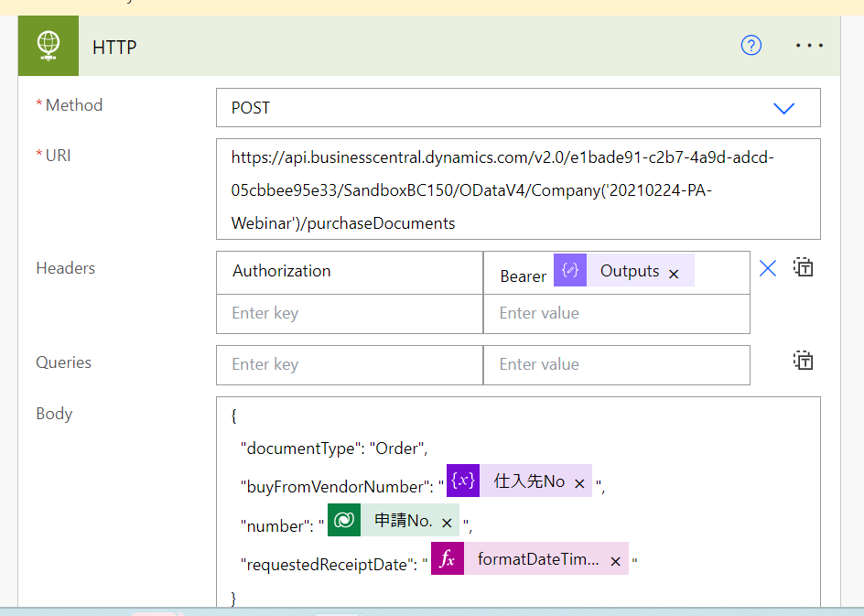864x616 pixels.
Task: Remove the 申請No. token from body
Action: pyautogui.click(x=447, y=524)
